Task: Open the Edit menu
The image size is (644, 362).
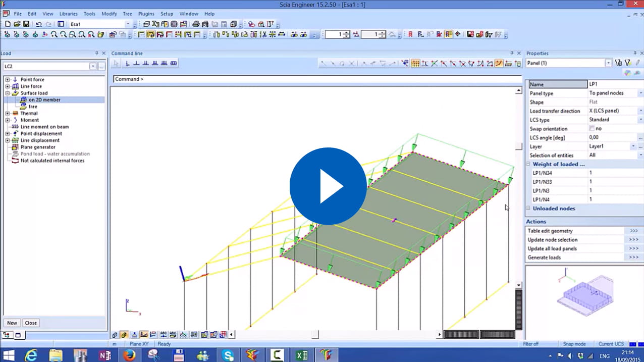Action: tap(32, 14)
